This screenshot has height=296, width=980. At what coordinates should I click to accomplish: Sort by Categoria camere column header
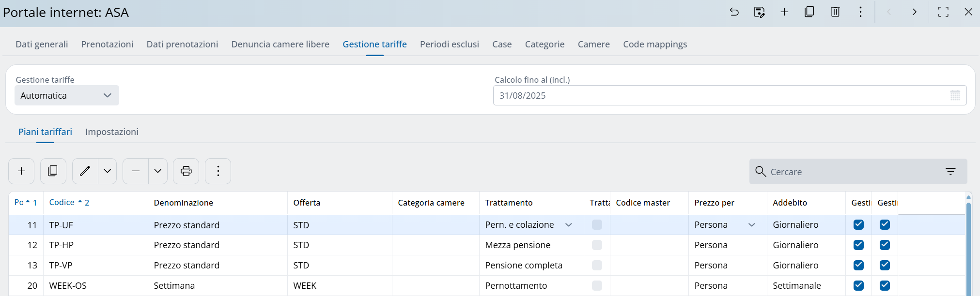click(x=436, y=203)
